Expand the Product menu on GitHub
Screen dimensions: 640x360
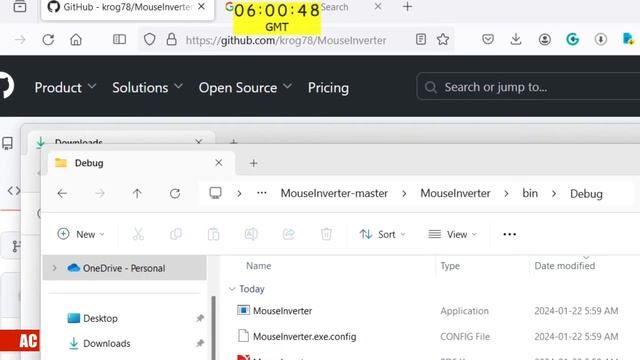click(x=65, y=87)
